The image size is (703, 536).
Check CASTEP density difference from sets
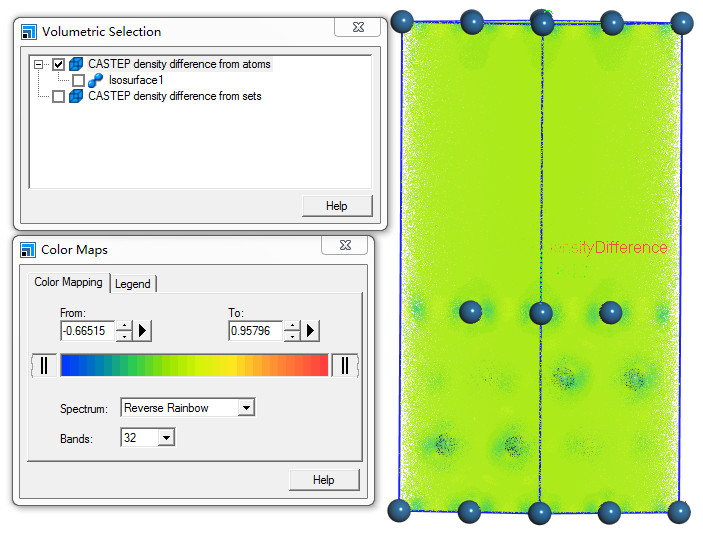pos(58,96)
